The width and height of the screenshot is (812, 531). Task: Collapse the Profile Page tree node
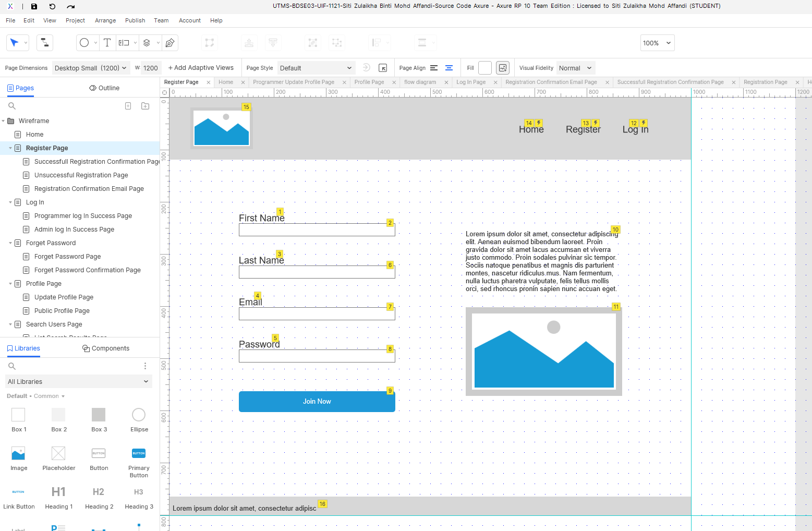[10, 284]
